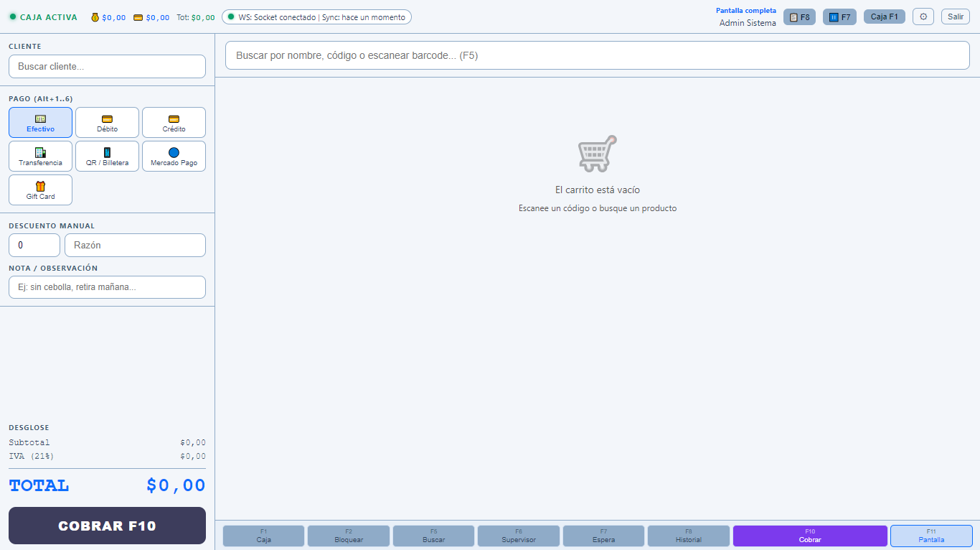
Task: Choose Débito card payment option
Action: point(107,122)
